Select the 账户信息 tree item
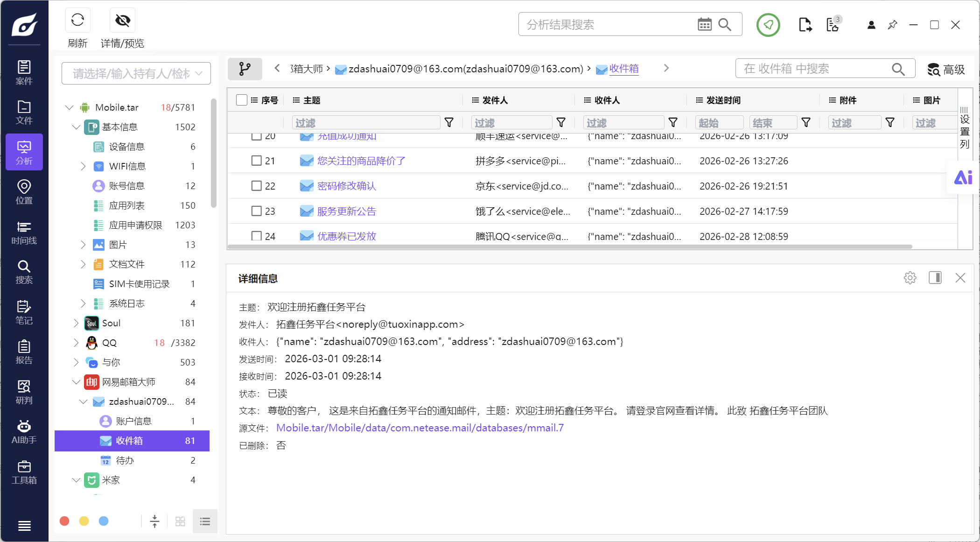 (132, 421)
